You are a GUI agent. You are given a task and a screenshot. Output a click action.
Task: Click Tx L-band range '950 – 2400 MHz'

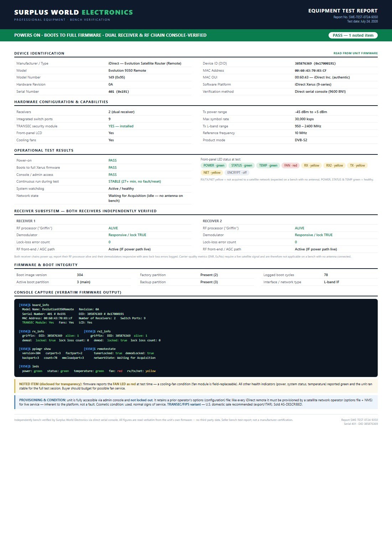[x=308, y=126]
